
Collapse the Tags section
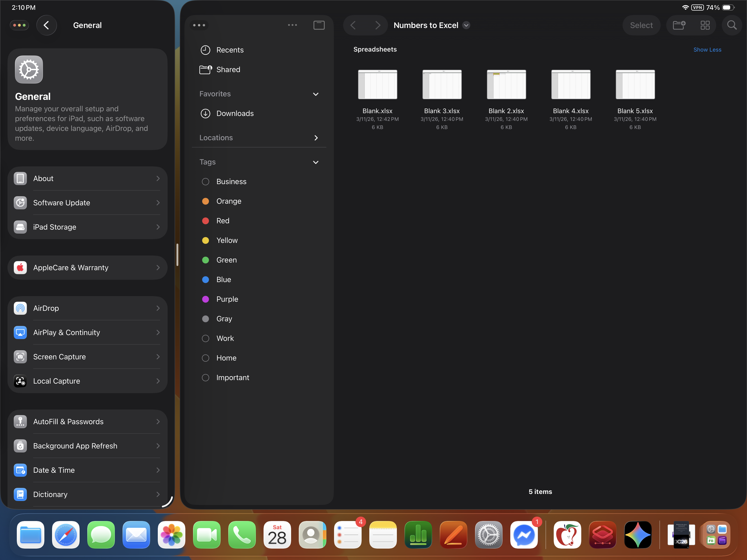coord(316,162)
